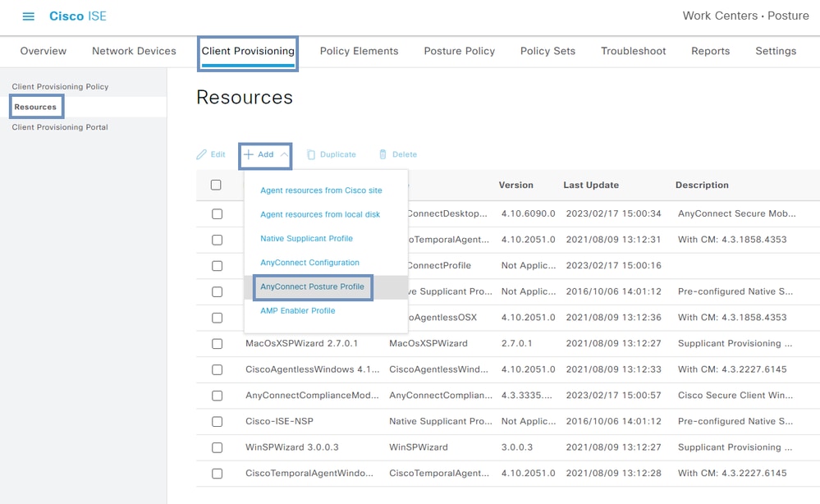820x504 pixels.
Task: Click version 4.10.6090.0 cell
Action: coord(528,213)
